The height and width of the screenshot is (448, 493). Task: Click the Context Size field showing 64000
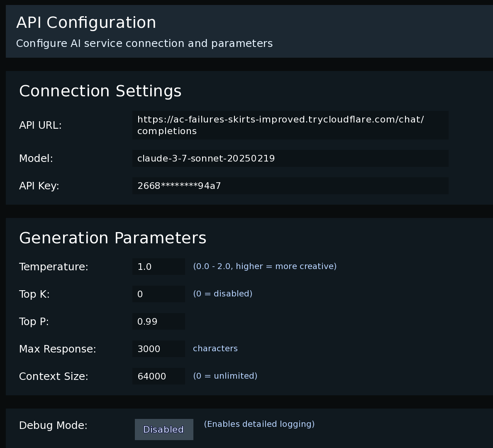click(x=159, y=376)
